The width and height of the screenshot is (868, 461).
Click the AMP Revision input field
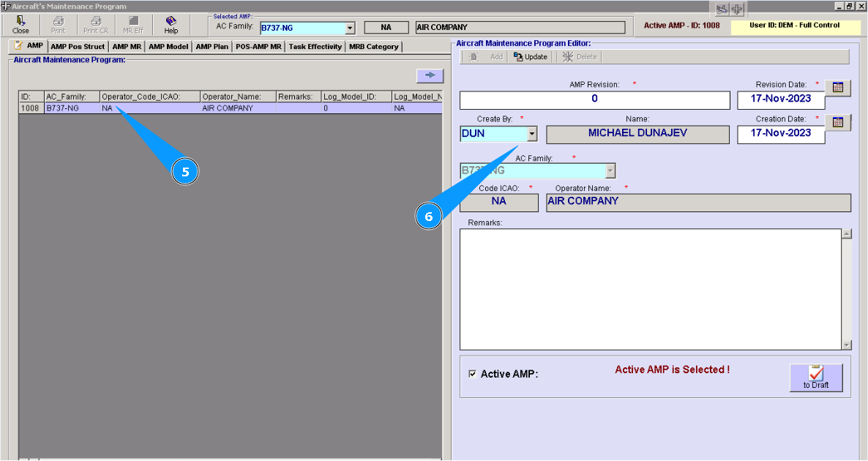point(594,100)
